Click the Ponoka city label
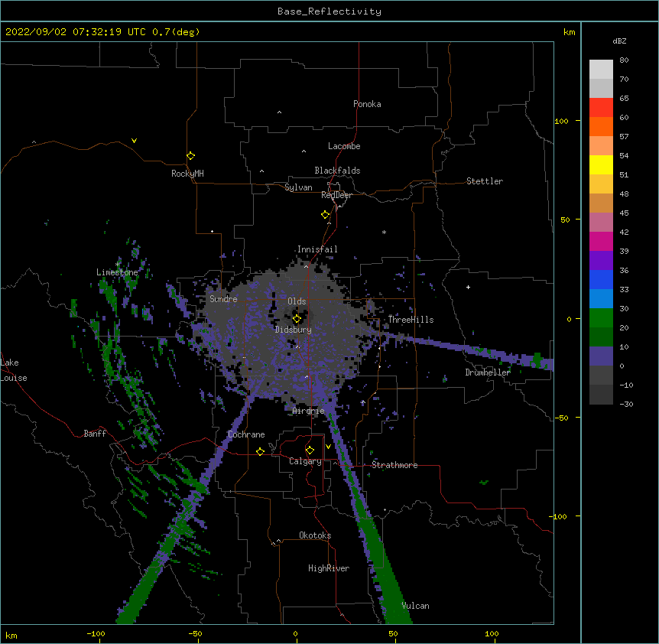Image resolution: width=659 pixels, height=644 pixels. click(367, 104)
